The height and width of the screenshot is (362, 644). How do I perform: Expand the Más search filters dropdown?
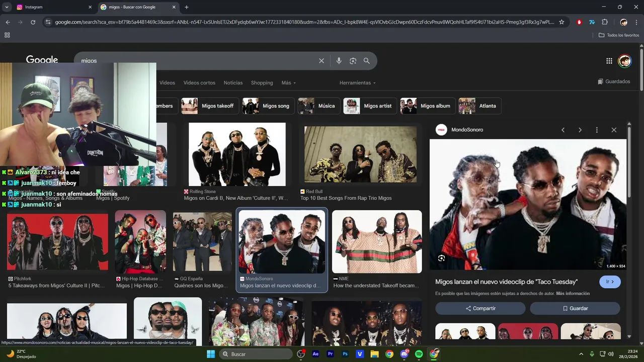[288, 83]
